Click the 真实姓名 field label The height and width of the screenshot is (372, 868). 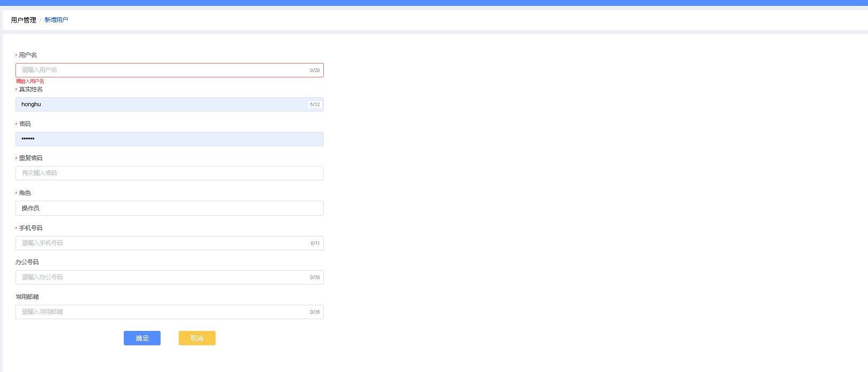tap(31, 89)
